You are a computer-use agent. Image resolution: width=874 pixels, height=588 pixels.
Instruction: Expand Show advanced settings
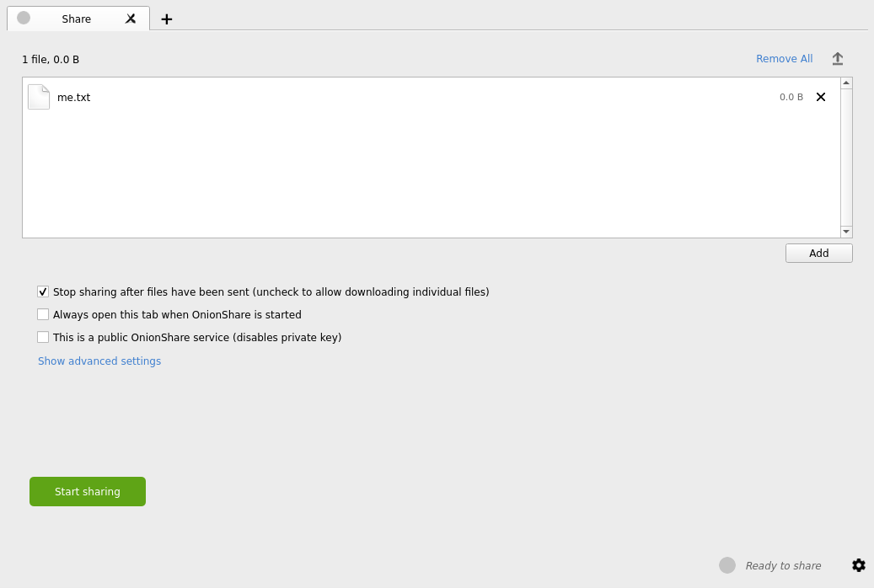click(x=99, y=361)
